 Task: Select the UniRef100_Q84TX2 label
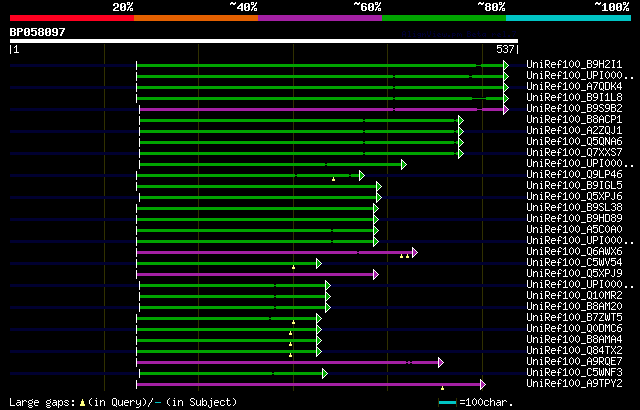pyautogui.click(x=574, y=351)
